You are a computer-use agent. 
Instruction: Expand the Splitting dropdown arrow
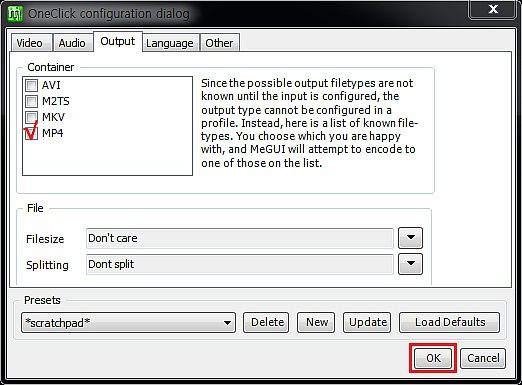(411, 264)
